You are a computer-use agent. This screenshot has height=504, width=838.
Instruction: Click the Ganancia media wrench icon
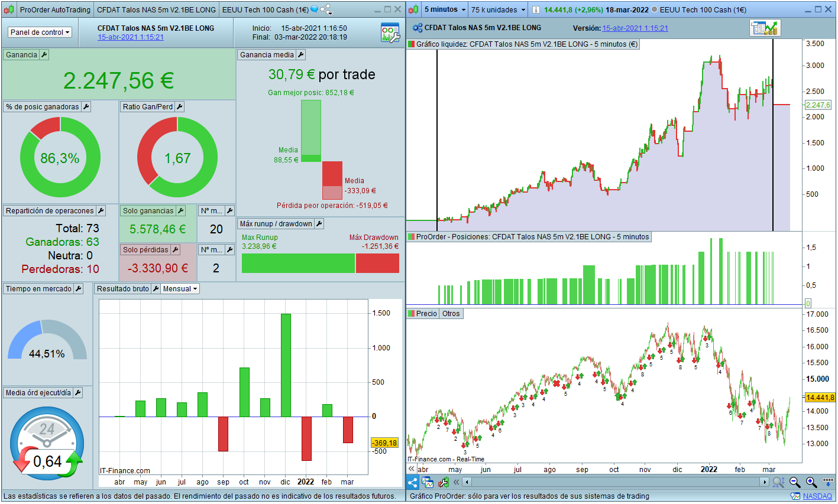tap(300, 55)
